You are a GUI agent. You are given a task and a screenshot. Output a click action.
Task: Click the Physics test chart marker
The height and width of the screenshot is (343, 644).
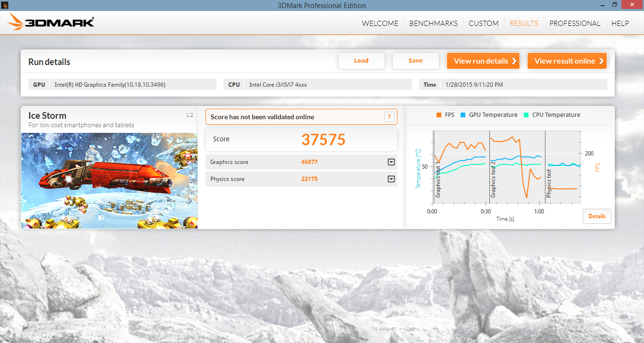point(549,183)
